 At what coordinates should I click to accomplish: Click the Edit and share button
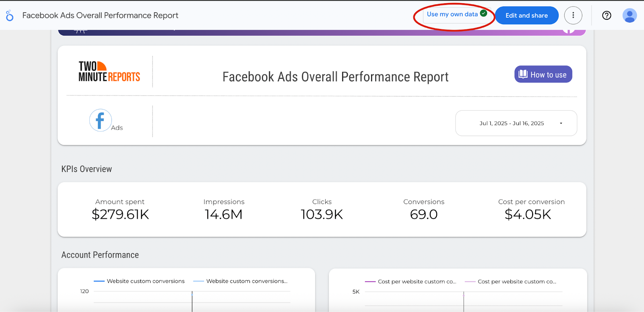pyautogui.click(x=526, y=15)
